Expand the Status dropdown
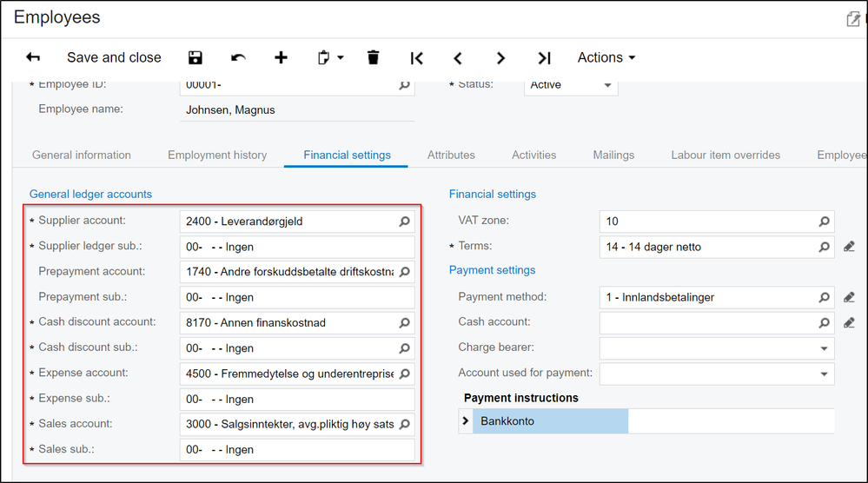868x483 pixels. [607, 85]
